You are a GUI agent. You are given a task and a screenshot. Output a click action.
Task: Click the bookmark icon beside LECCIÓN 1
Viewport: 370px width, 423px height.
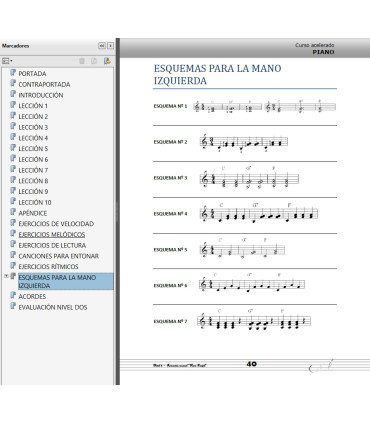13,105
